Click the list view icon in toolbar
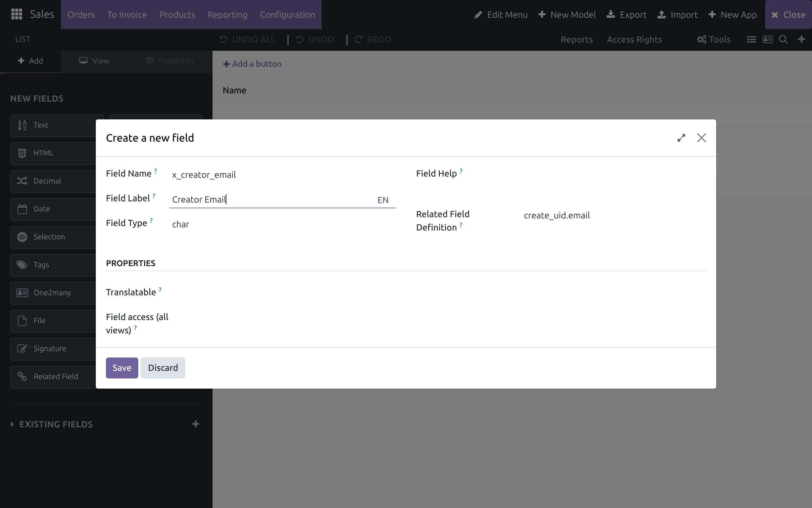The height and width of the screenshot is (508, 812). pos(752,39)
